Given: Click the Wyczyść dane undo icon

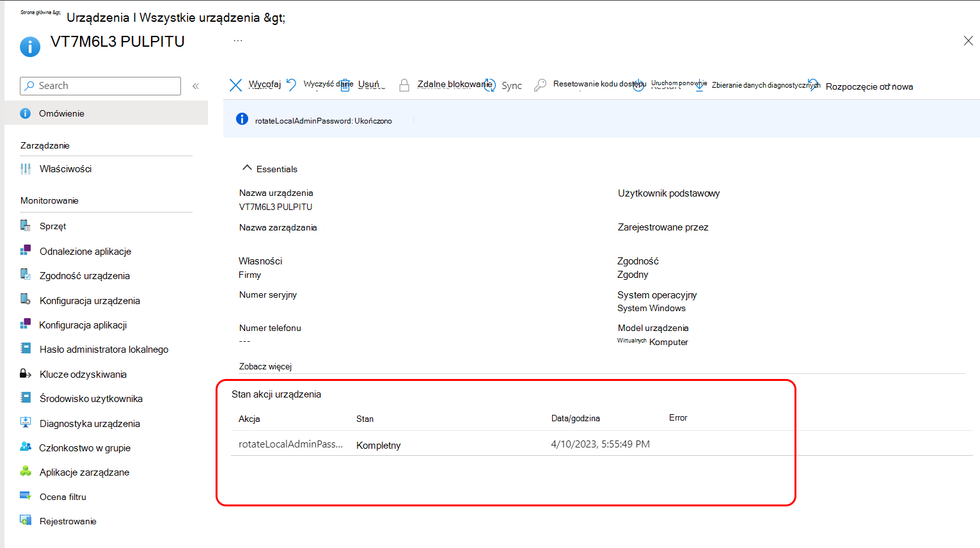Looking at the screenshot, I should 292,85.
